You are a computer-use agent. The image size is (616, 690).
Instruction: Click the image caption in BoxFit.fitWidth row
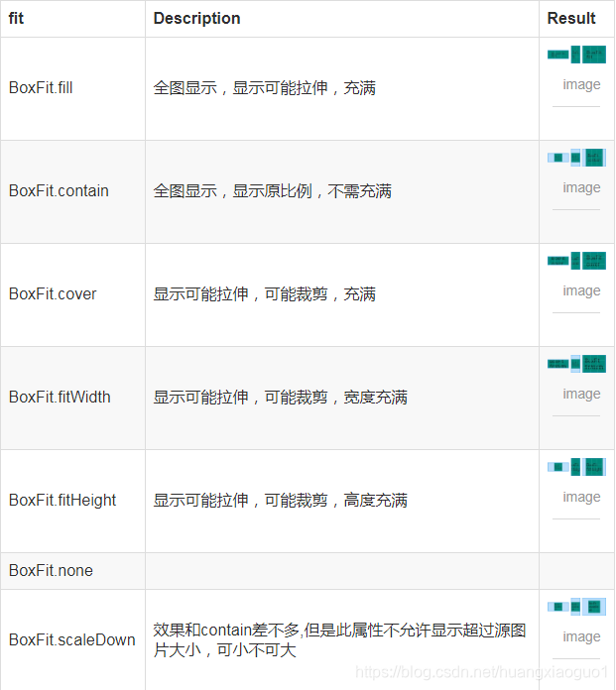(581, 394)
